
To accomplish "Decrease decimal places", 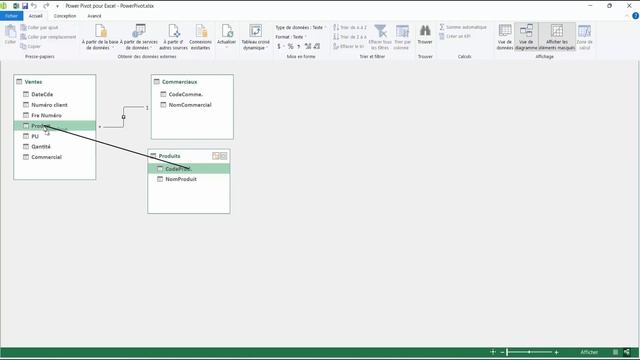I will (x=317, y=46).
